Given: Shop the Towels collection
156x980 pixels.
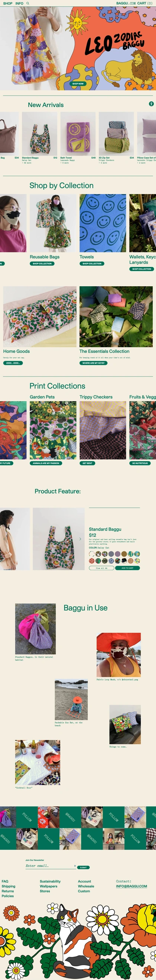Looking at the screenshot, I should click(92, 263).
